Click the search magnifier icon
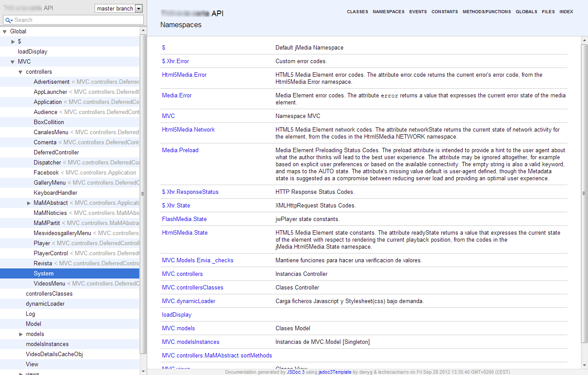This screenshot has width=588, height=375. pyautogui.click(x=8, y=20)
